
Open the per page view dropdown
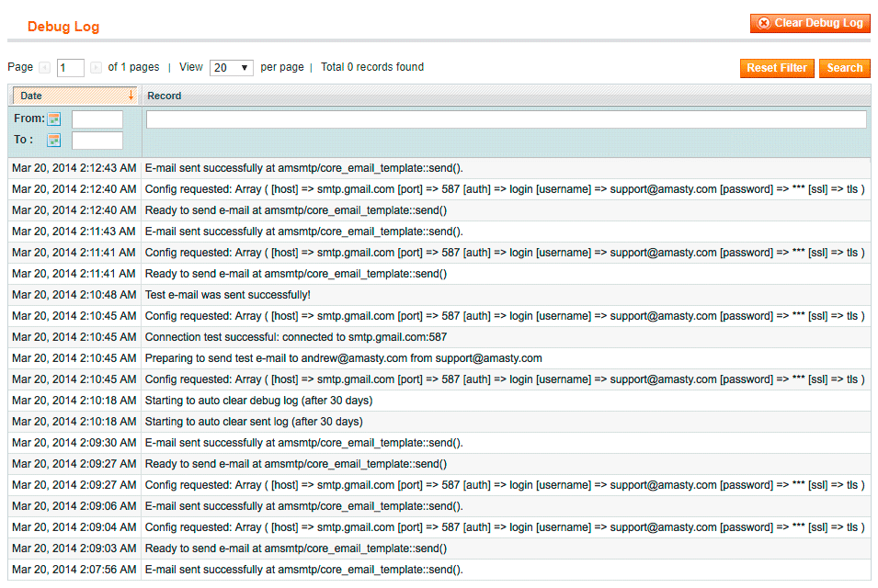pyautogui.click(x=232, y=68)
